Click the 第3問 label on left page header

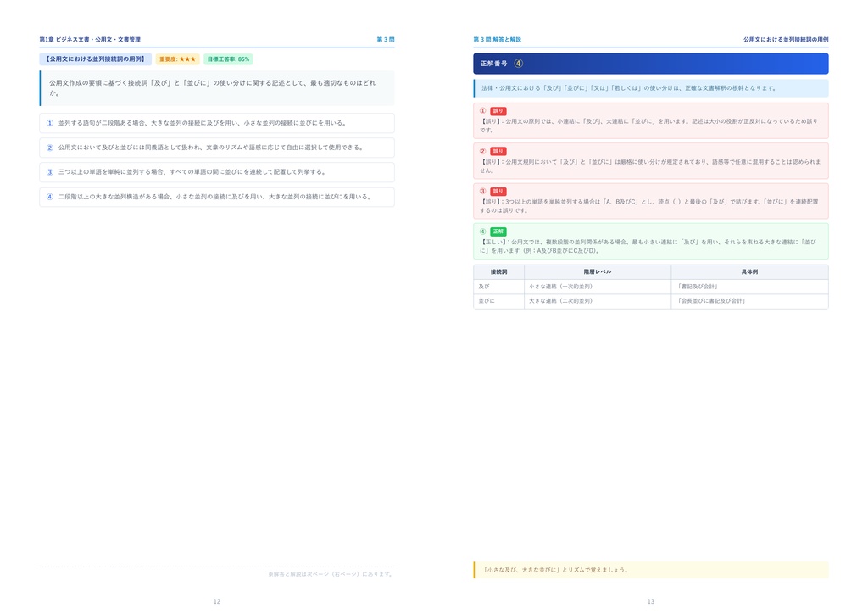386,39
